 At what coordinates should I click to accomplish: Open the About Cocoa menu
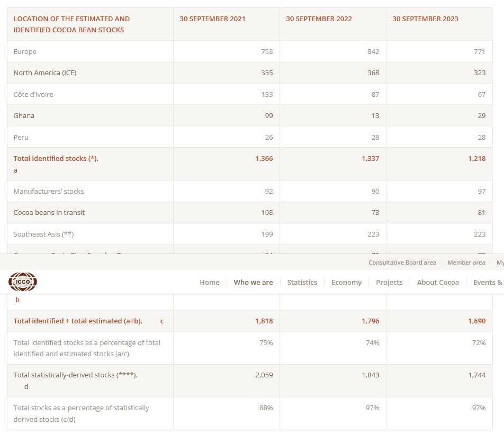click(x=438, y=282)
